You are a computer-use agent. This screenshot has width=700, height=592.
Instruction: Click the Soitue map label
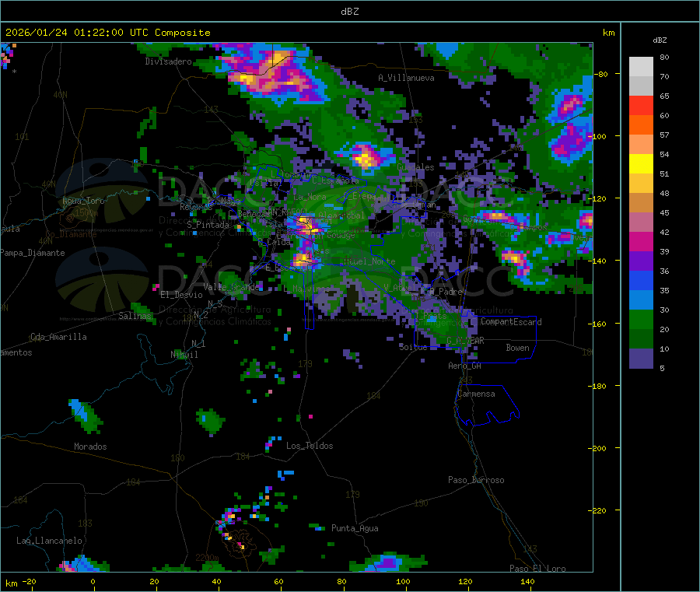click(x=413, y=347)
